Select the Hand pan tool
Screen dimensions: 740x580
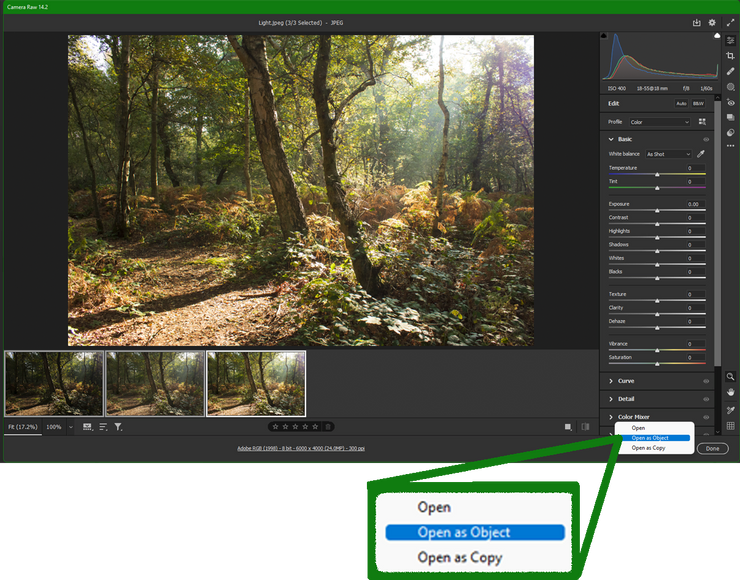click(731, 392)
